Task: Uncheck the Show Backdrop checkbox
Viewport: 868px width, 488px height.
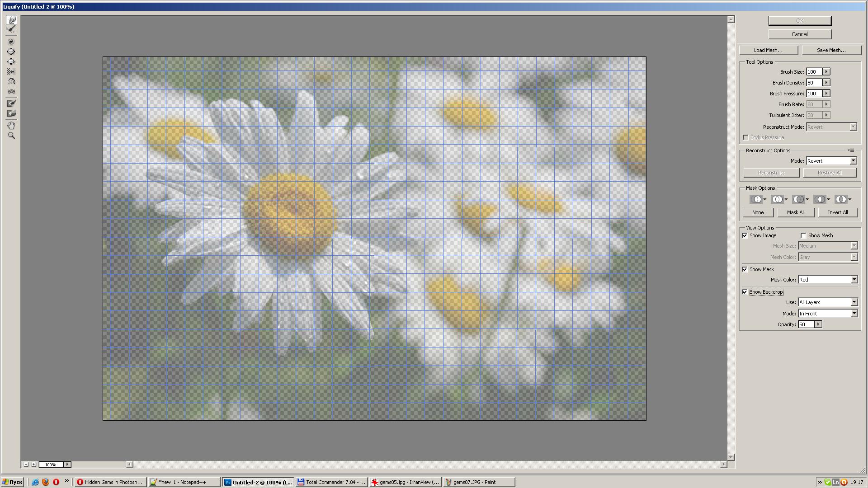Action: pos(745,292)
